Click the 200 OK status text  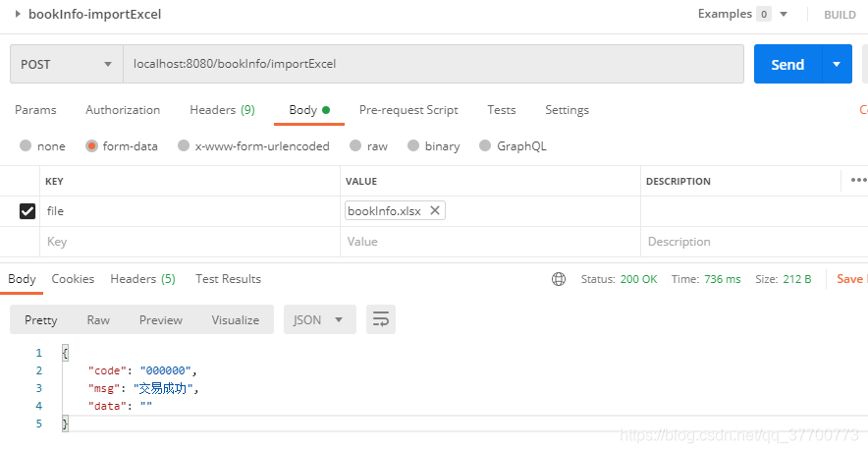(x=638, y=279)
